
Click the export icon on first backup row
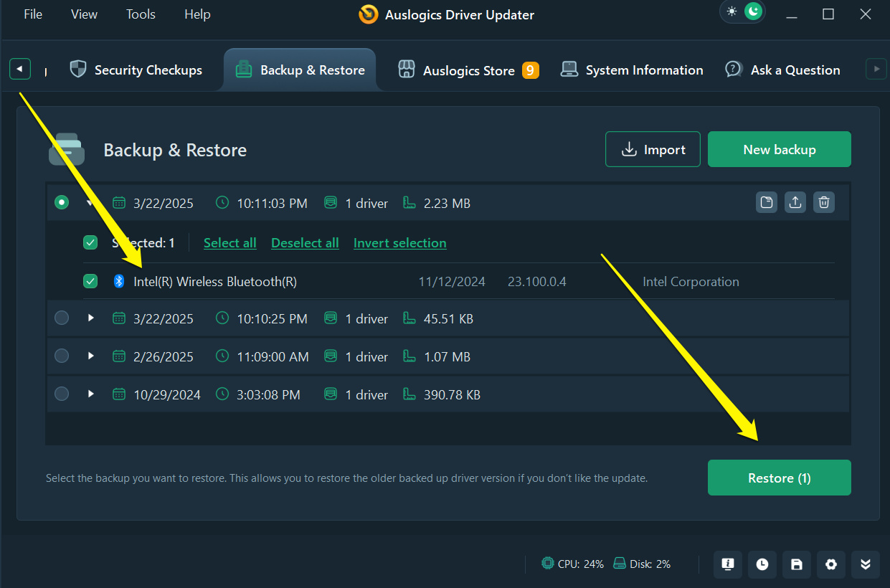tap(795, 203)
